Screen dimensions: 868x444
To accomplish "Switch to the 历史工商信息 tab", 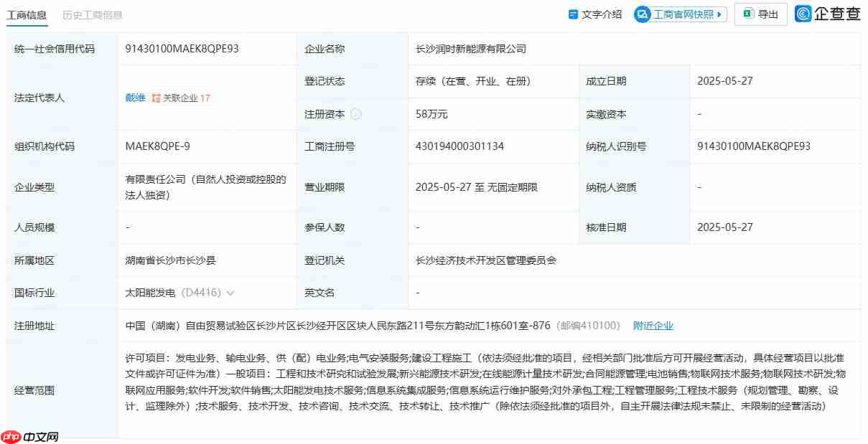I will (x=92, y=14).
